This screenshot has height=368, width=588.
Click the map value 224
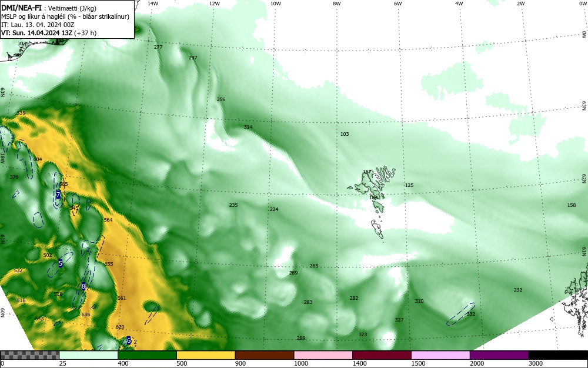[x=274, y=209]
